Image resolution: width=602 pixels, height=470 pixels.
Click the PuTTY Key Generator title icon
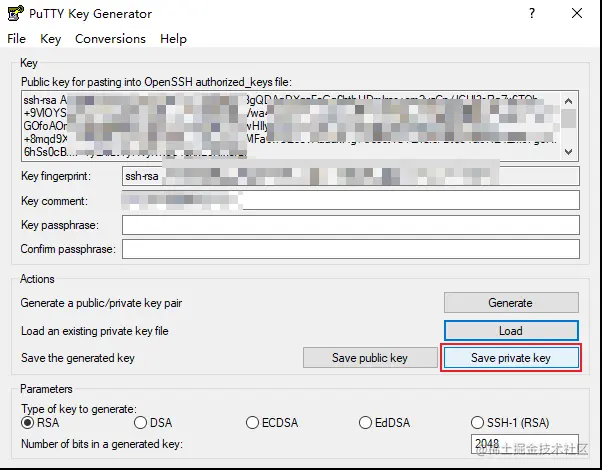(x=15, y=13)
